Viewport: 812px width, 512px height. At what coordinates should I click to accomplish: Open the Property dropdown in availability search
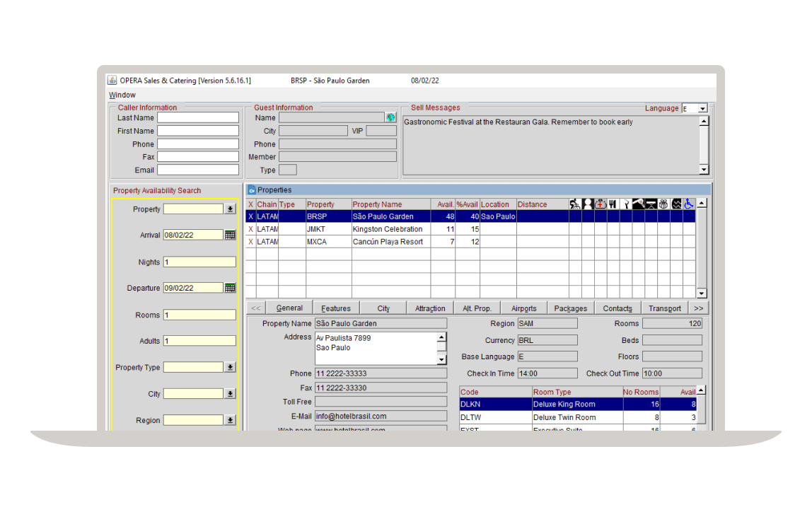(x=230, y=209)
